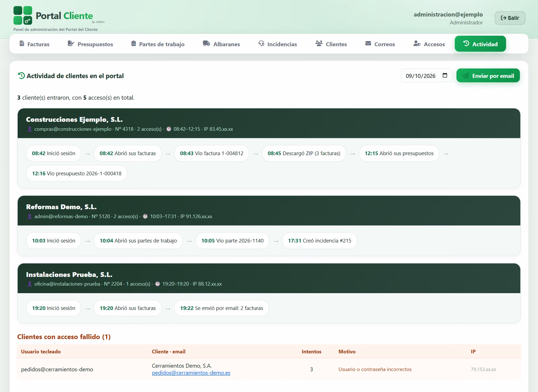Click clock icon beside 10:03–17:31
Screen dimensions: 538x392
pyautogui.click(x=145, y=217)
